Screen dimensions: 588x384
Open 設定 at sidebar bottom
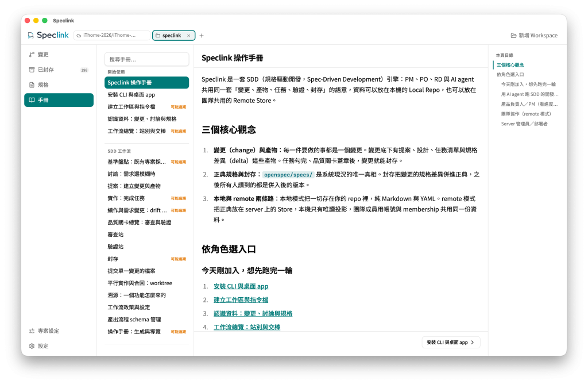pos(59,345)
